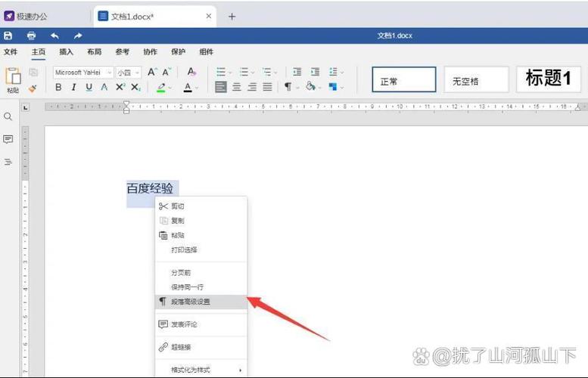Toggle the outlined A text effect button
Screen dimensions: 588x378
click(x=104, y=87)
